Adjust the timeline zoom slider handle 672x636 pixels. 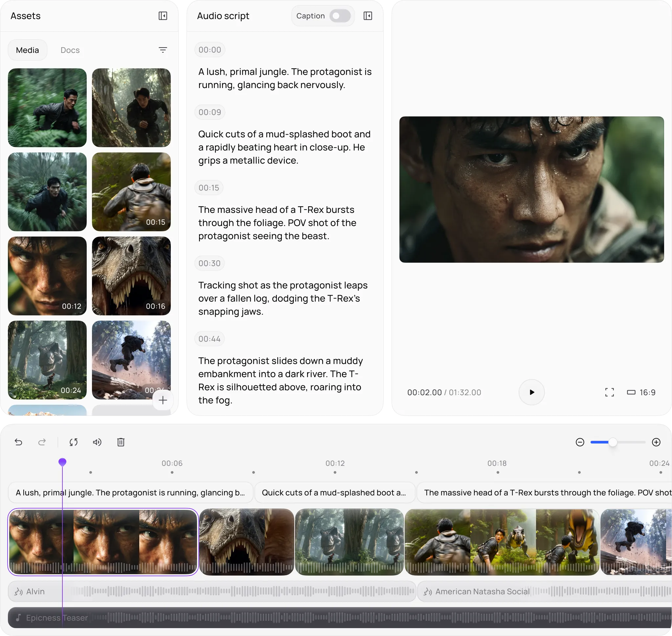(612, 442)
